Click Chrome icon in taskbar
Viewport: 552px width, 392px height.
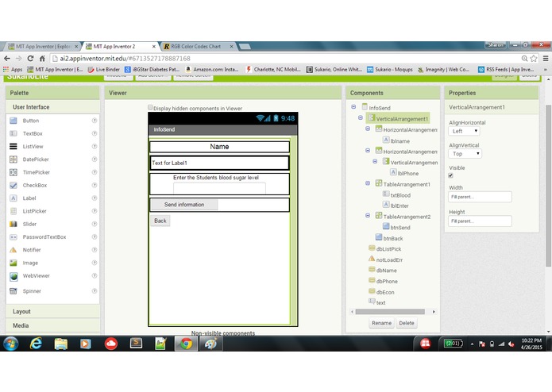[186, 344]
